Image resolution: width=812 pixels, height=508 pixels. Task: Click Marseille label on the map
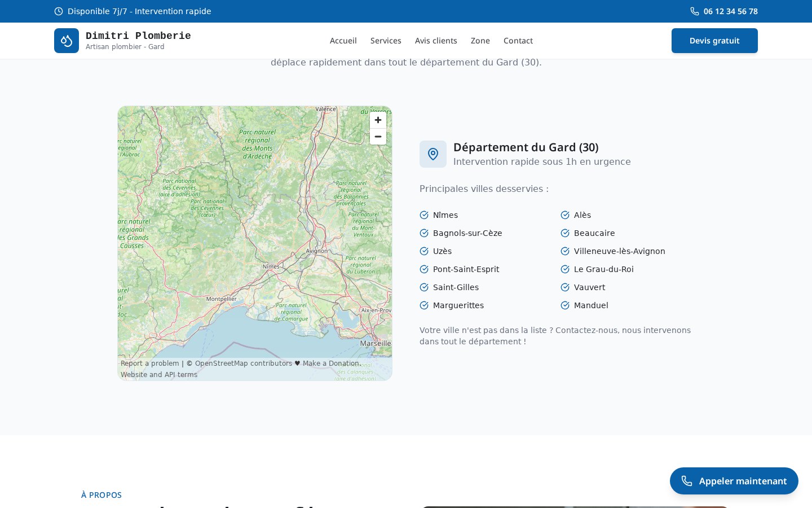376,343
